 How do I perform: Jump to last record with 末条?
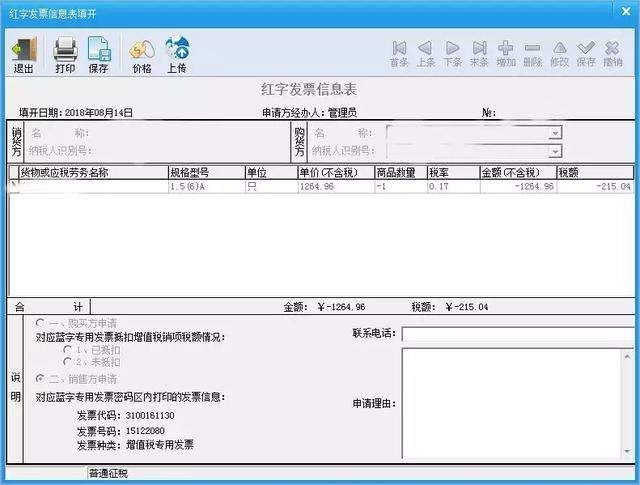pyautogui.click(x=479, y=54)
